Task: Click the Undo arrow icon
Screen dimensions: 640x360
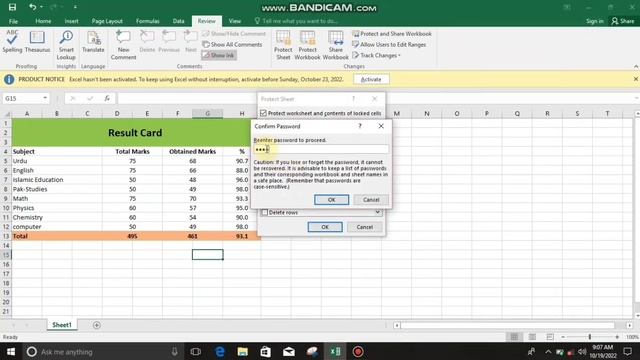Action: pyautogui.click(x=33, y=7)
